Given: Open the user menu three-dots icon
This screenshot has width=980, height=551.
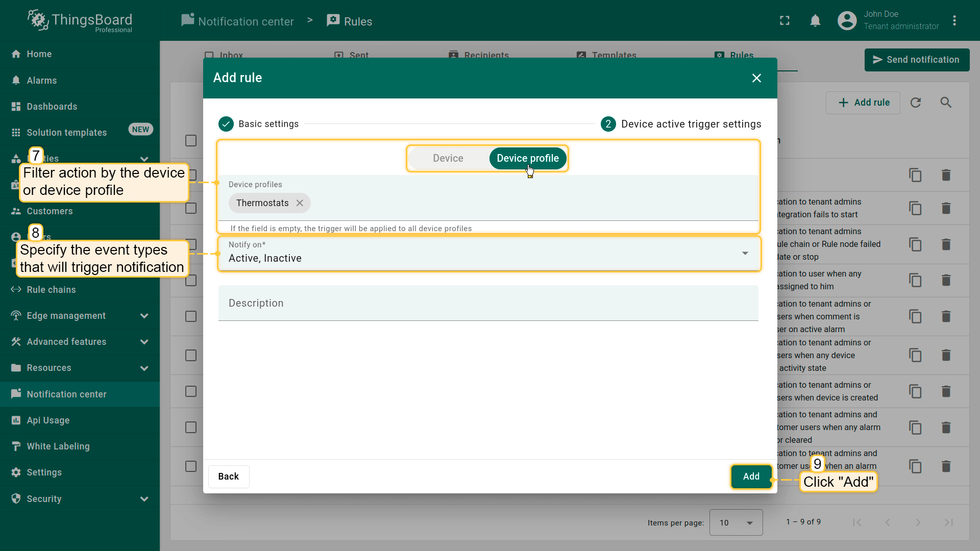Looking at the screenshot, I should tap(954, 21).
